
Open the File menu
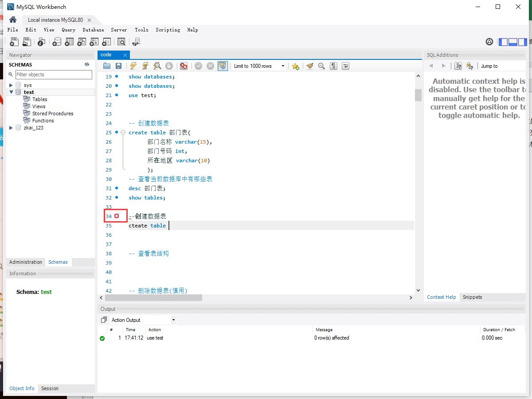(x=13, y=30)
